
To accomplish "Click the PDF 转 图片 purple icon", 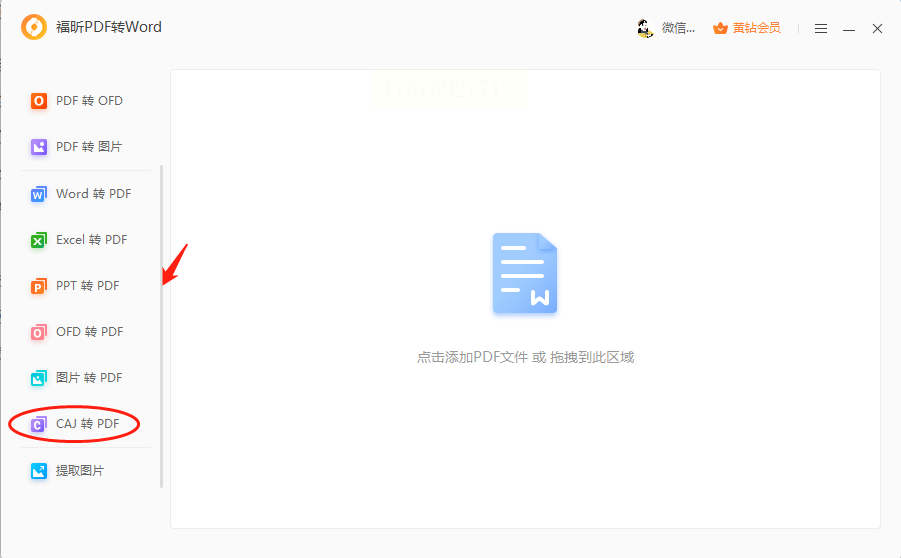I will (38, 147).
